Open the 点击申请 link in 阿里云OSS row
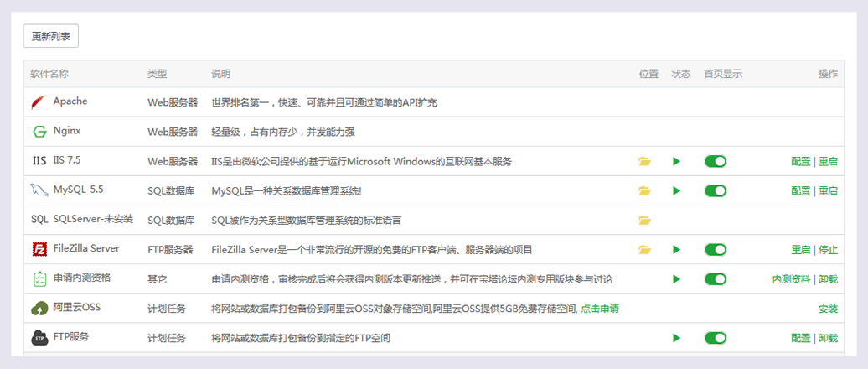 pos(600,309)
